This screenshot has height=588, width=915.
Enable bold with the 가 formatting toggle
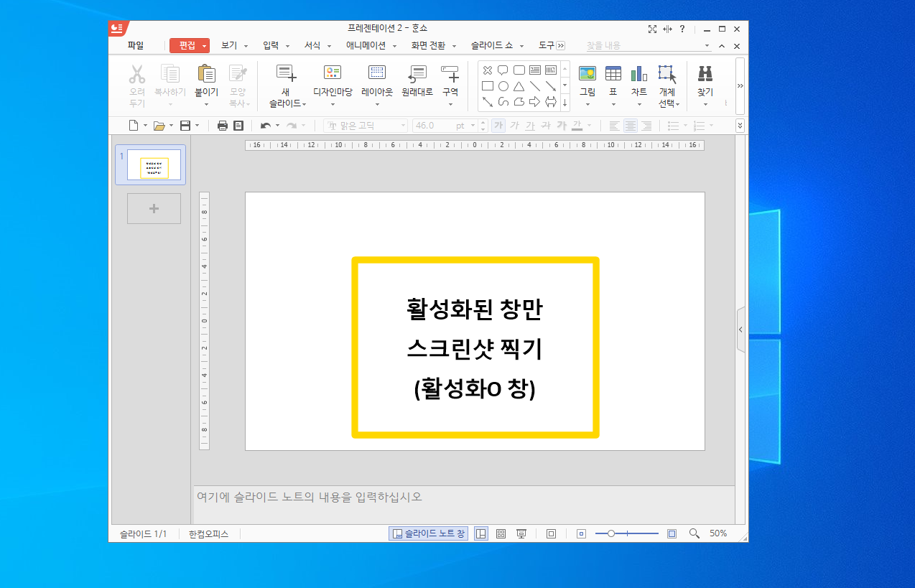pos(498,125)
